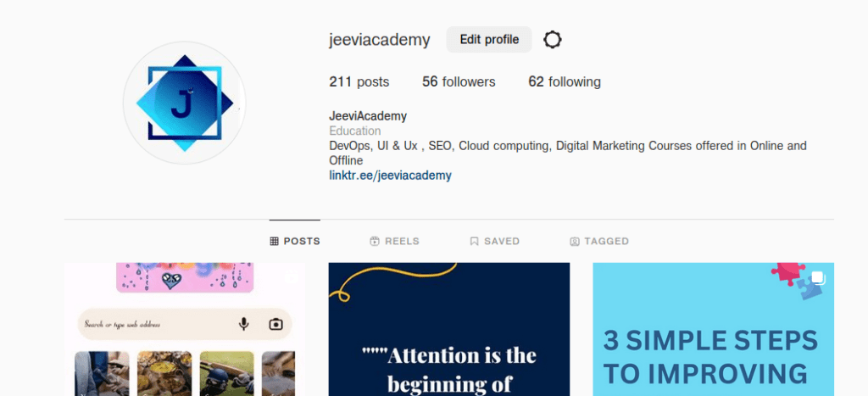Click the jeeviacademy username heading
Image resolution: width=868 pixels, height=396 pixels.
point(380,40)
